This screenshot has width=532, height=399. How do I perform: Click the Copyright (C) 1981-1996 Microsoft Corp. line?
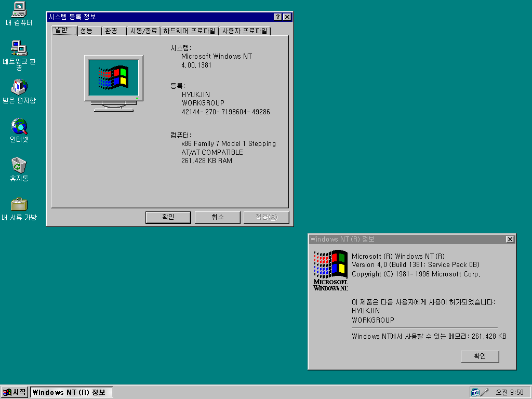(x=416, y=274)
